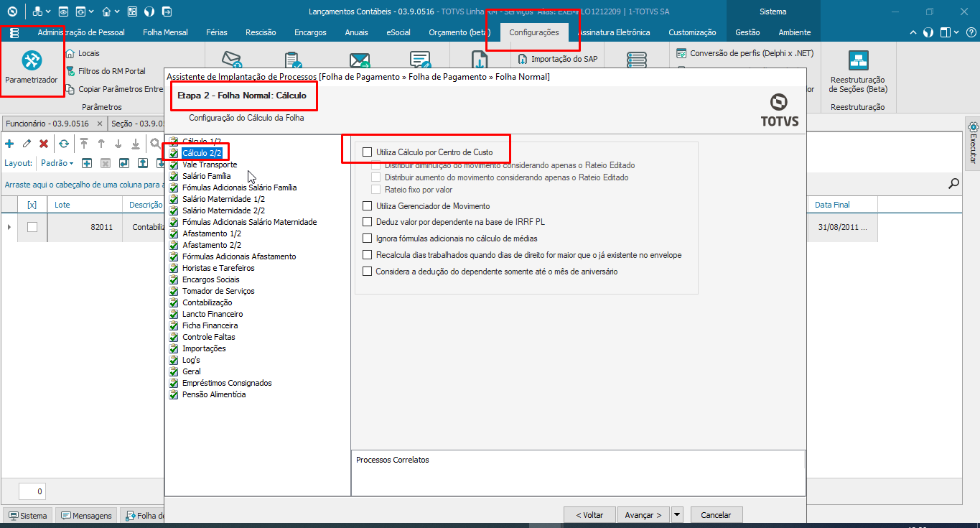Image resolution: width=980 pixels, height=528 pixels.
Task: Click Copiar Parâmetros Entre
Action: click(x=115, y=89)
